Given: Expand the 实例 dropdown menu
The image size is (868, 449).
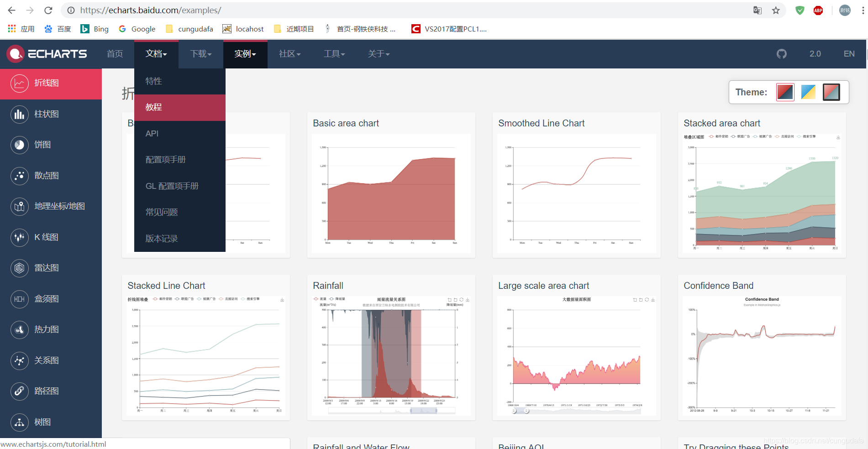Looking at the screenshot, I should click(245, 54).
